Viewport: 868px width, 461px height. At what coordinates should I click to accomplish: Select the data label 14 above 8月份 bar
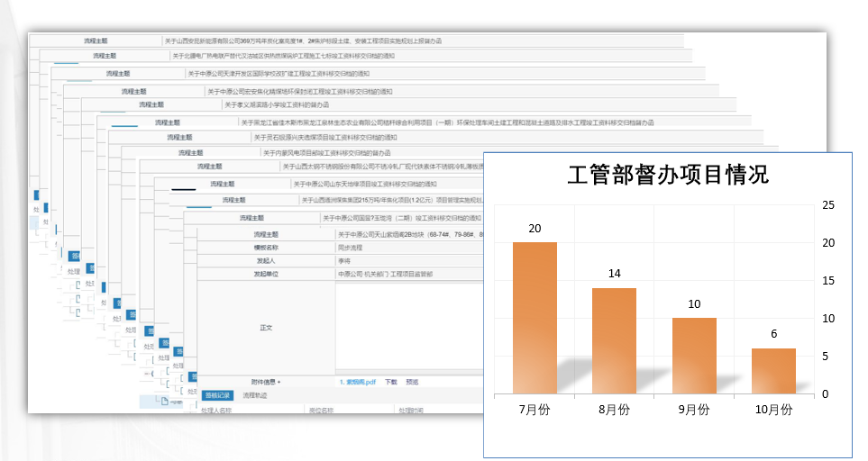pyautogui.click(x=614, y=274)
